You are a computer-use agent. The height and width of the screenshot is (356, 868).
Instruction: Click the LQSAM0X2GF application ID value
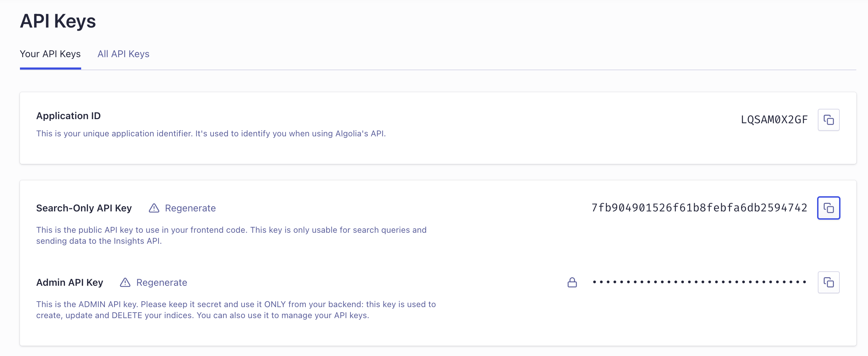[x=774, y=120]
